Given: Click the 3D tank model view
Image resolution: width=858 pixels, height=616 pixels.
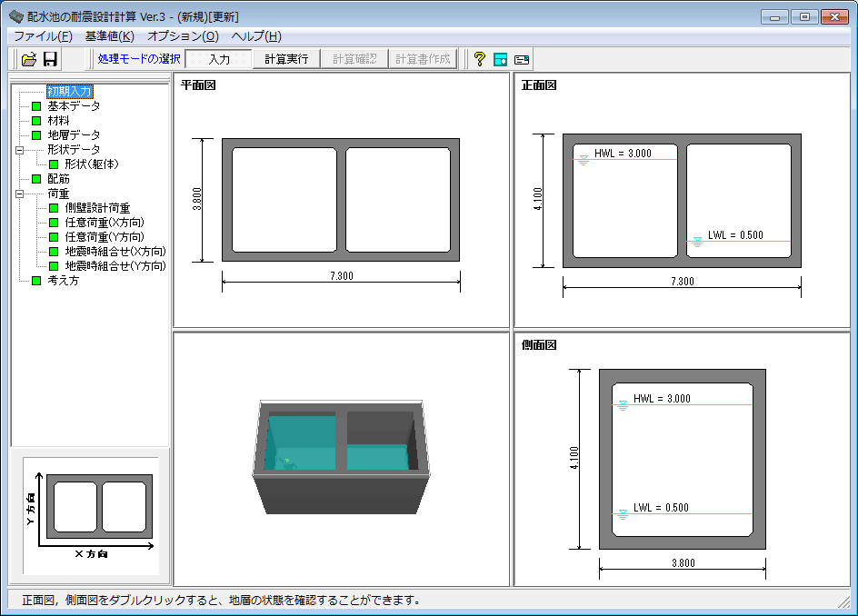Looking at the screenshot, I should pyautogui.click(x=341, y=457).
